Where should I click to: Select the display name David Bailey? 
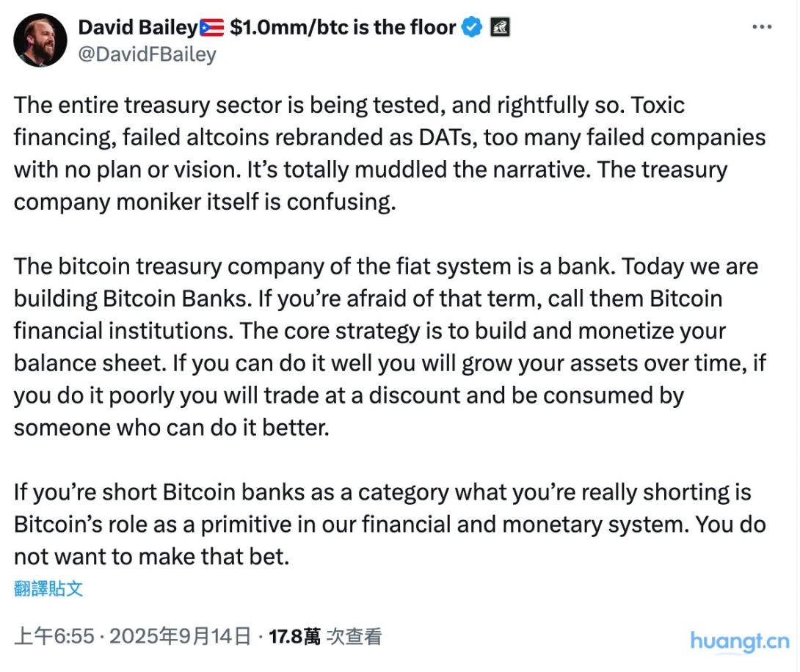pyautogui.click(x=139, y=27)
